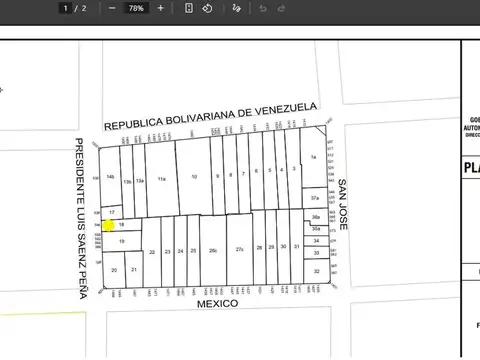Click parcel label 8
This screenshot has width=480, height=360.
click(x=230, y=175)
